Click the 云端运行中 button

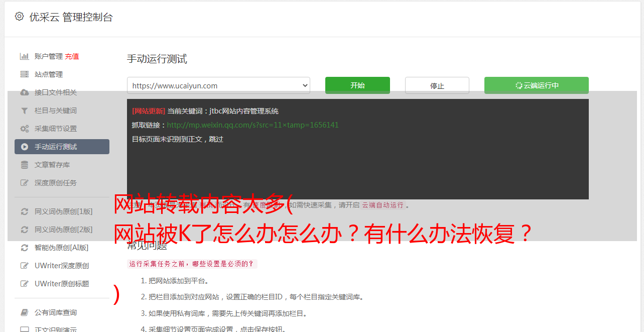pyautogui.click(x=537, y=85)
